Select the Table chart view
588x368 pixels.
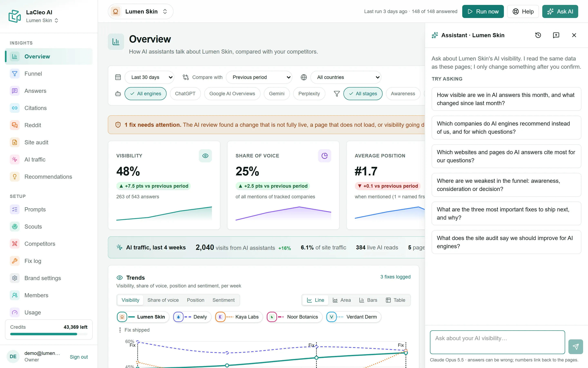tap(395, 300)
